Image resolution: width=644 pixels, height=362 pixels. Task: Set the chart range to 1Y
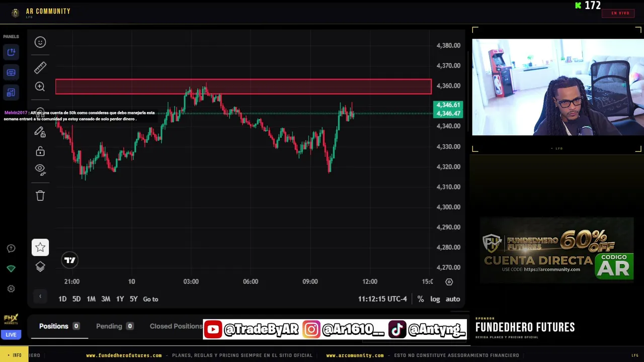(x=120, y=299)
